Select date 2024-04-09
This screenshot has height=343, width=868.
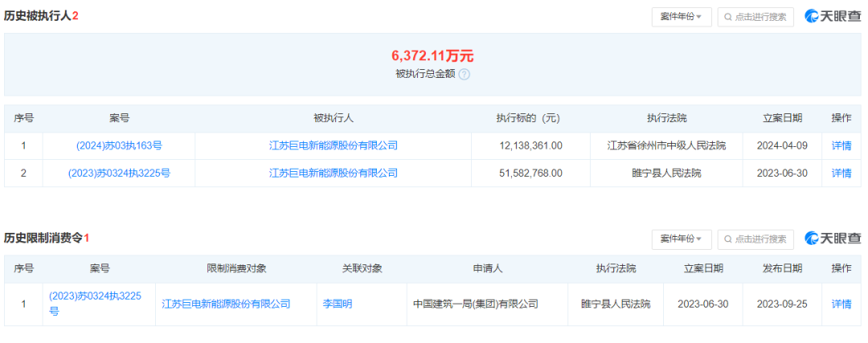(782, 146)
